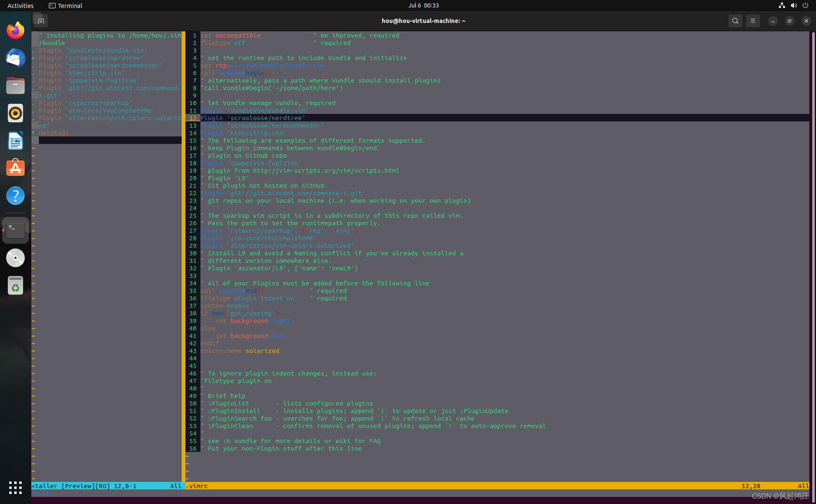Show the applications grid
The height and width of the screenshot is (504, 816).
[15, 487]
